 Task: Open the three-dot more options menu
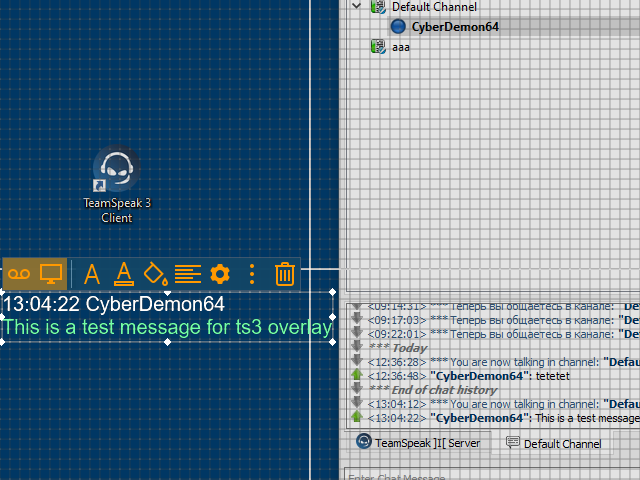[x=252, y=274]
